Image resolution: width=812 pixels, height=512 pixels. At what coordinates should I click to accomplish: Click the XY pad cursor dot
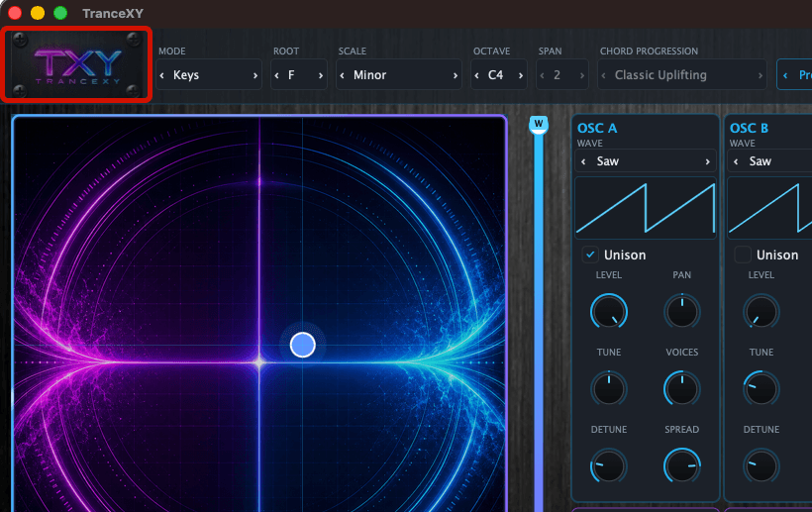303,346
